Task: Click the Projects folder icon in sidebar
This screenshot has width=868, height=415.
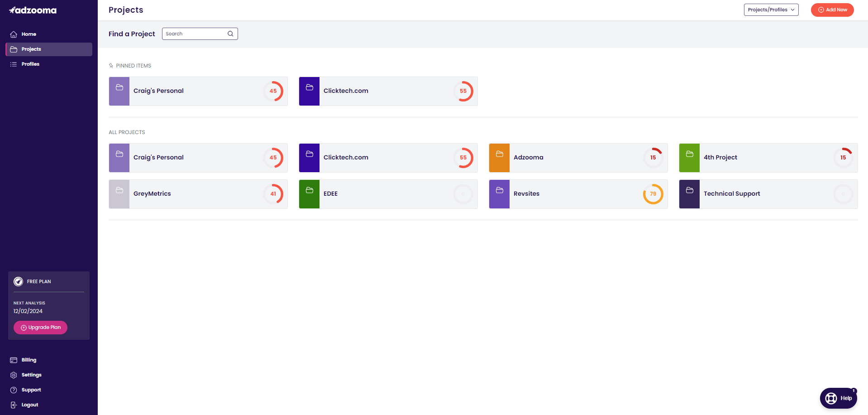Action: [x=14, y=49]
